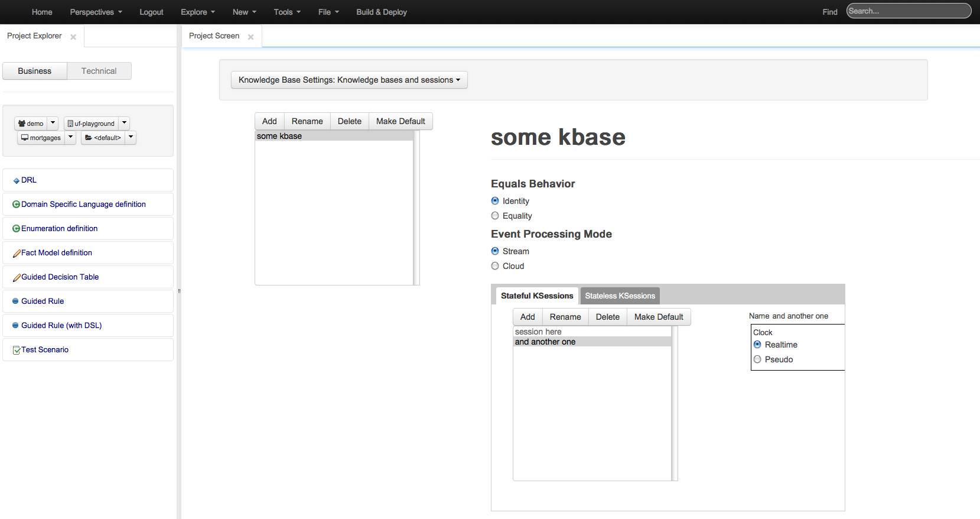Switch to the Stateless KSessions tab
980x519 pixels.
(x=620, y=296)
